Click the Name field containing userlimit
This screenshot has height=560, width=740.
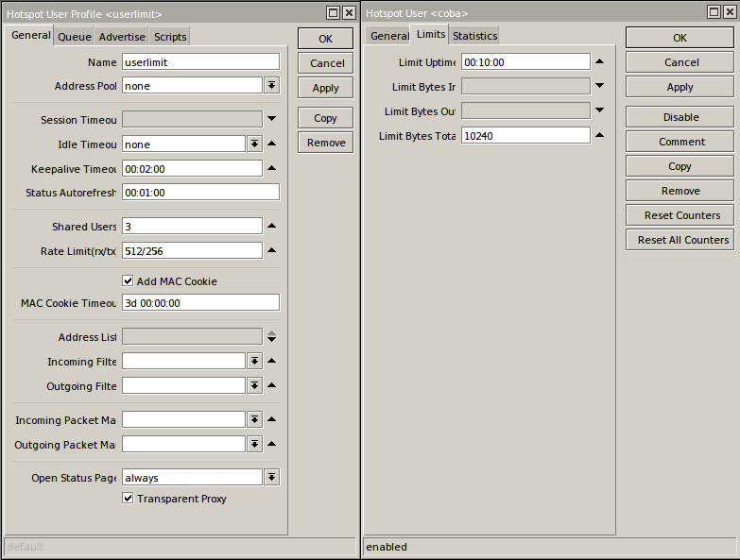click(x=200, y=61)
